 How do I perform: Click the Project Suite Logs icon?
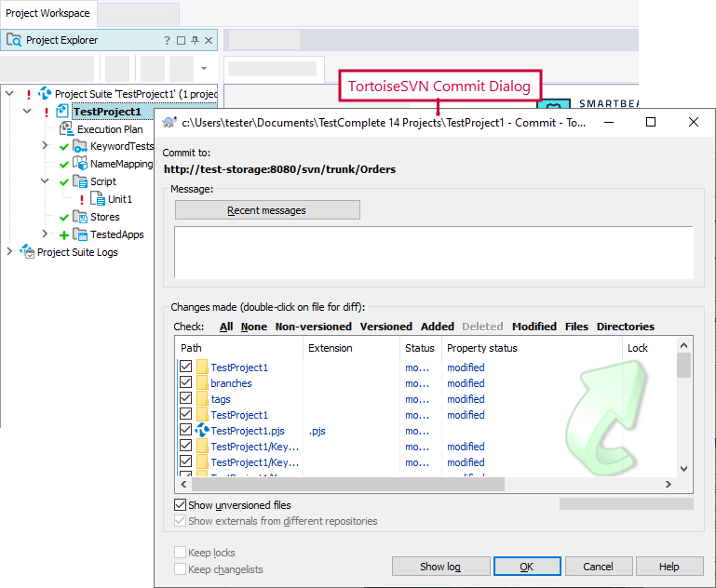pos(28,252)
